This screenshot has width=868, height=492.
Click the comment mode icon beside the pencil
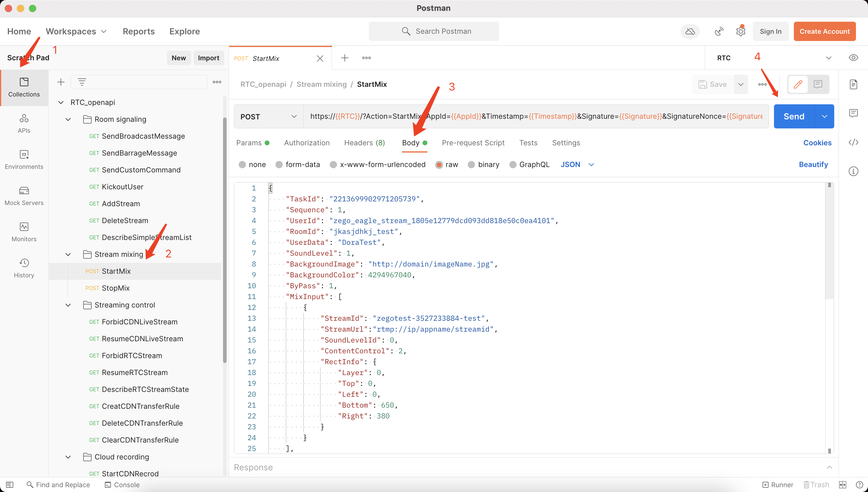[818, 84]
